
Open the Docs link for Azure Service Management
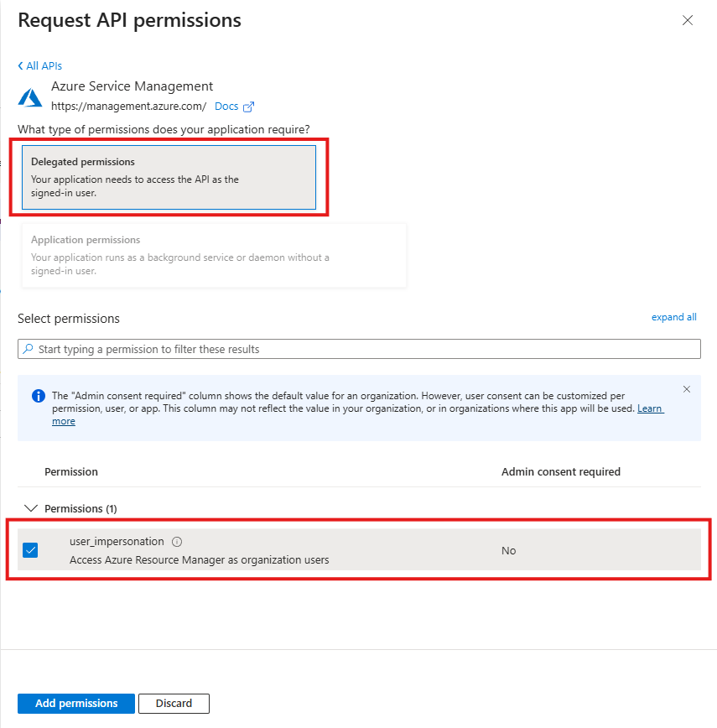pos(223,107)
